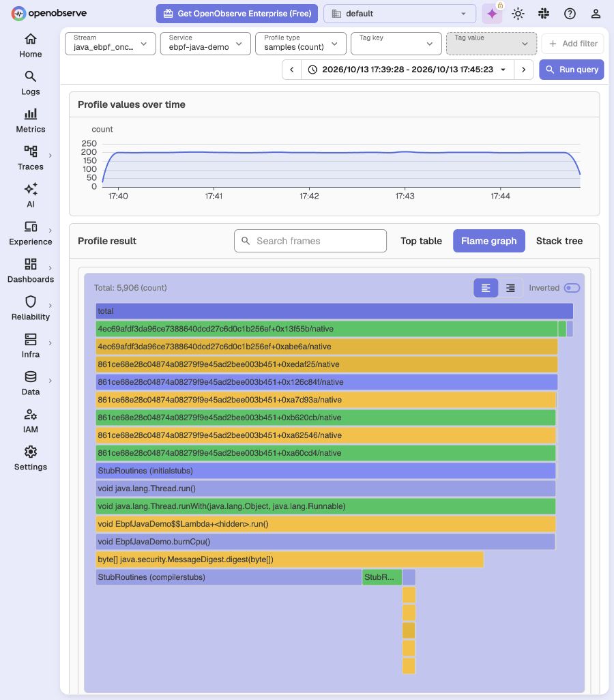Go to previous time range arrow

click(291, 70)
